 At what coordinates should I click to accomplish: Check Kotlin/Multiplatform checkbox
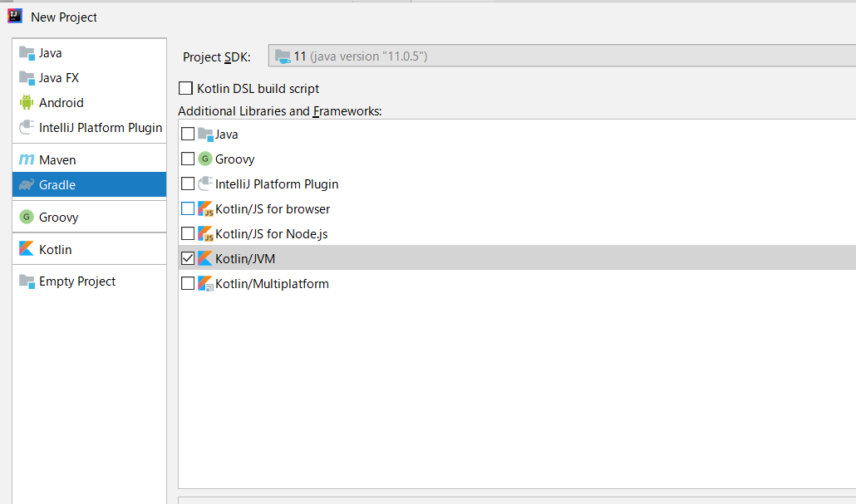click(188, 283)
